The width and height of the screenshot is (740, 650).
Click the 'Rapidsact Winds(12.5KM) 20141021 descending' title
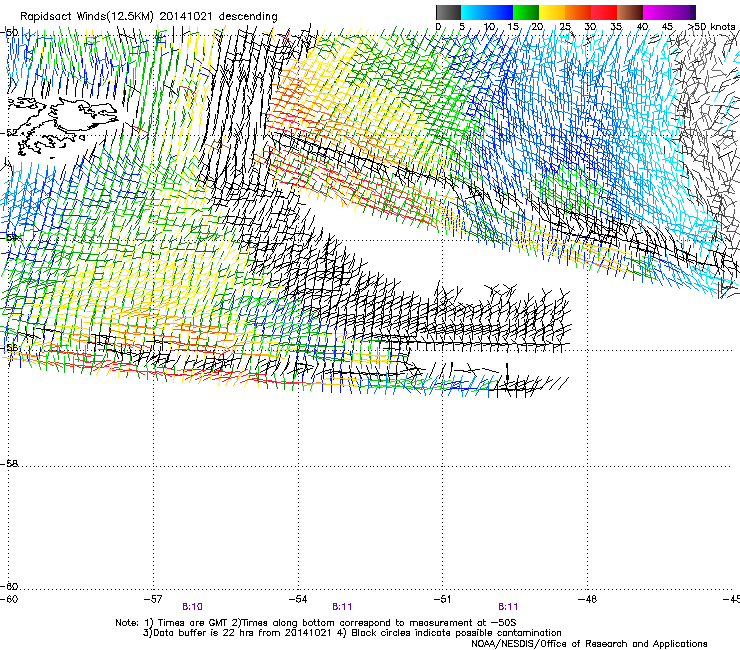coord(149,17)
